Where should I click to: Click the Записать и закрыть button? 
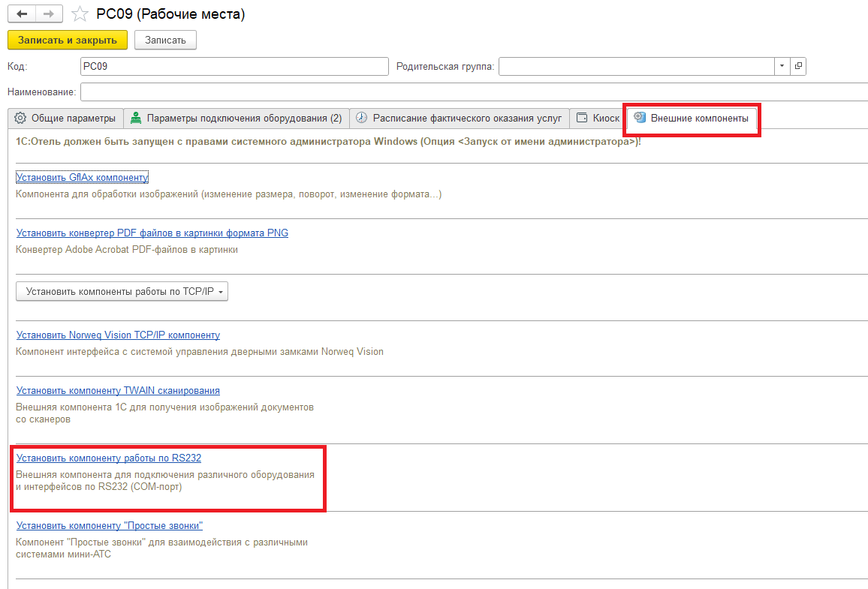pos(68,40)
